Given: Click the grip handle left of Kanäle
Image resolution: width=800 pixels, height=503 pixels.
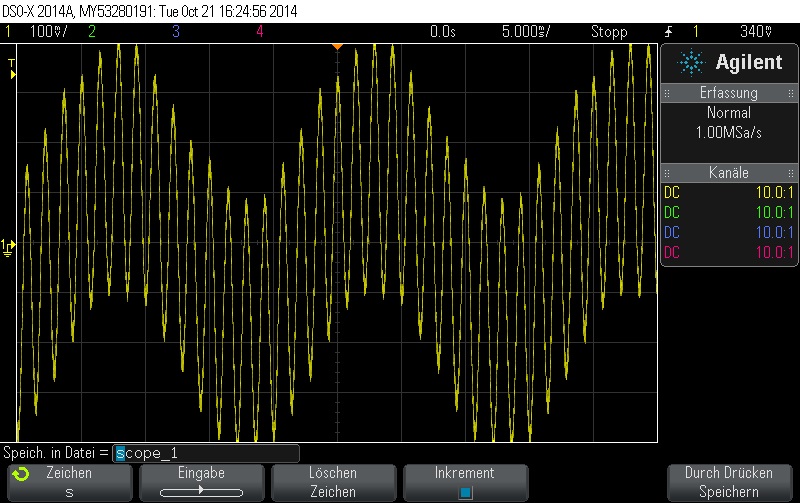Looking at the screenshot, I should click(x=667, y=173).
